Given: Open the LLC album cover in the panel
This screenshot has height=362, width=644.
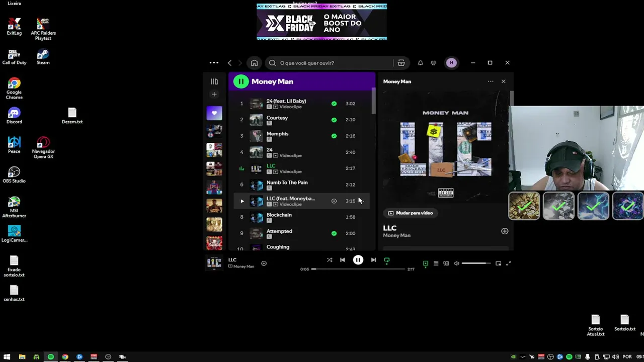Looking at the screenshot, I should click(x=445, y=148).
